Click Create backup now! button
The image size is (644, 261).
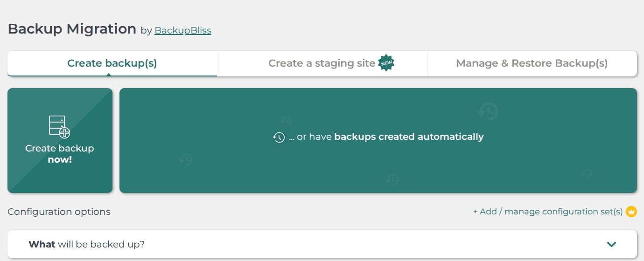coord(60,140)
